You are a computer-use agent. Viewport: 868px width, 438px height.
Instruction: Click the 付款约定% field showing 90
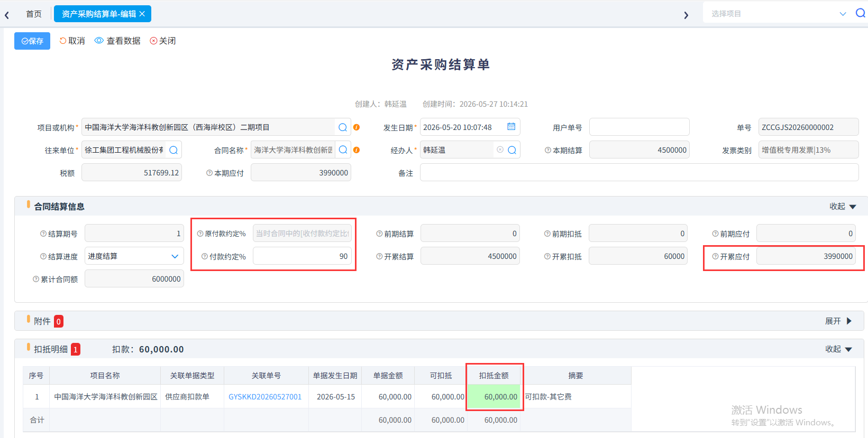pos(302,256)
